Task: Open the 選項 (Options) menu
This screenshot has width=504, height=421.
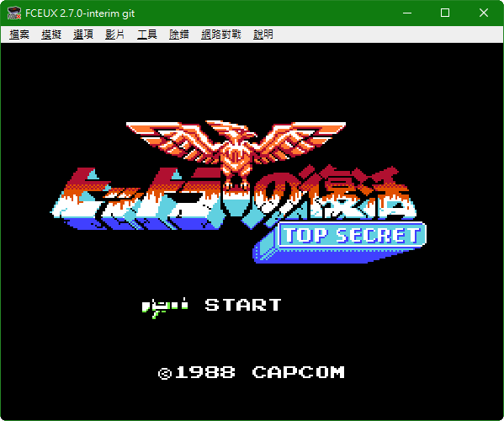Action: click(83, 35)
